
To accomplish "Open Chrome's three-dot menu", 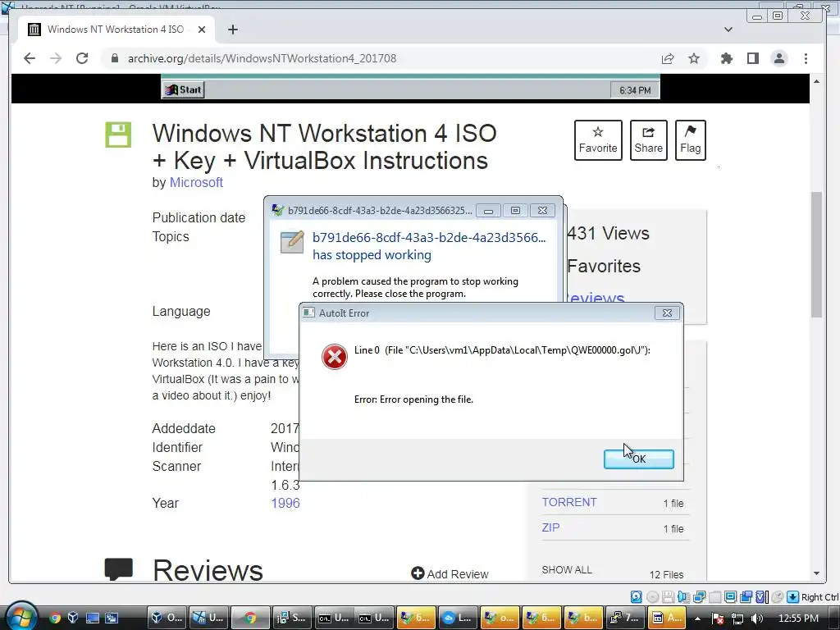I will click(806, 58).
